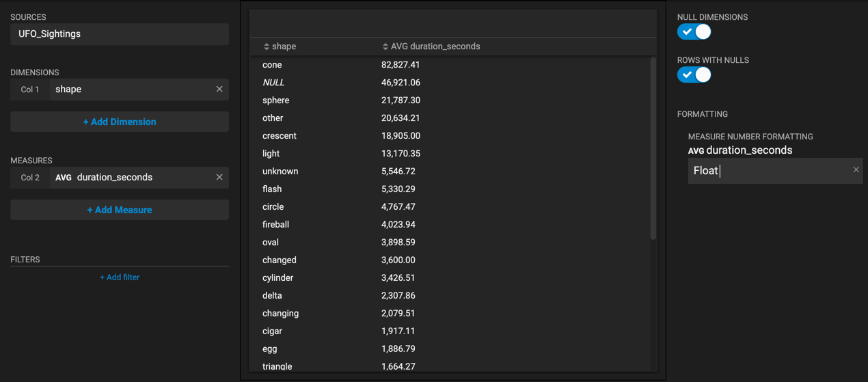Select the cone row in the table
The width and height of the screenshot is (868, 382).
pos(450,65)
